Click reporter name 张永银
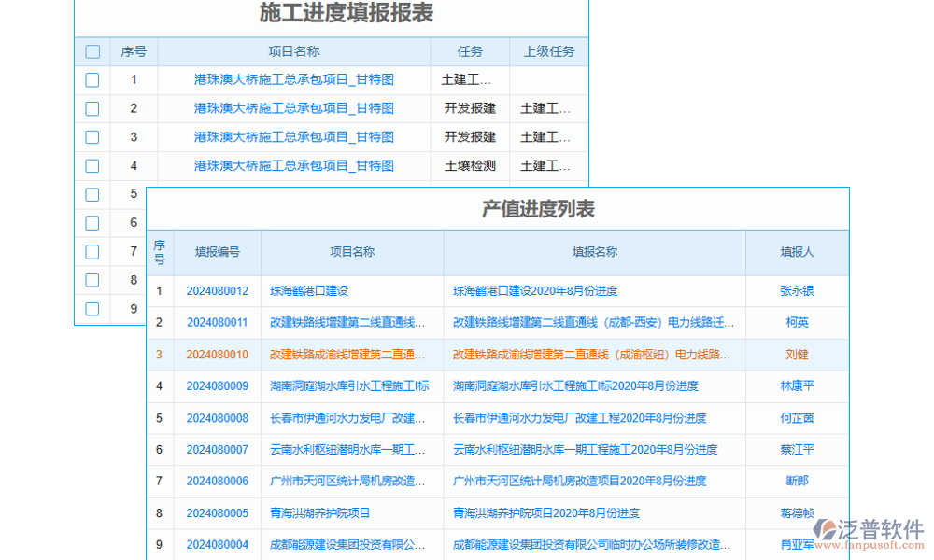The height and width of the screenshot is (560, 934). coord(797,291)
